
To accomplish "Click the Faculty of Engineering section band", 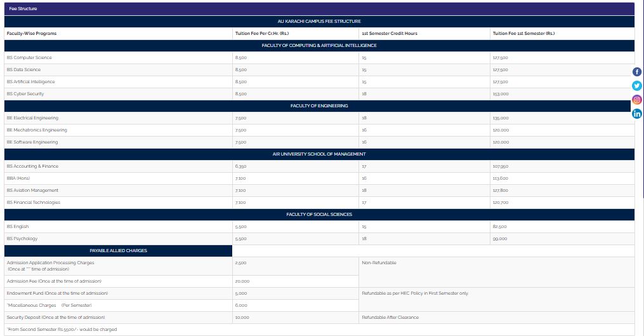I will 319,105.
